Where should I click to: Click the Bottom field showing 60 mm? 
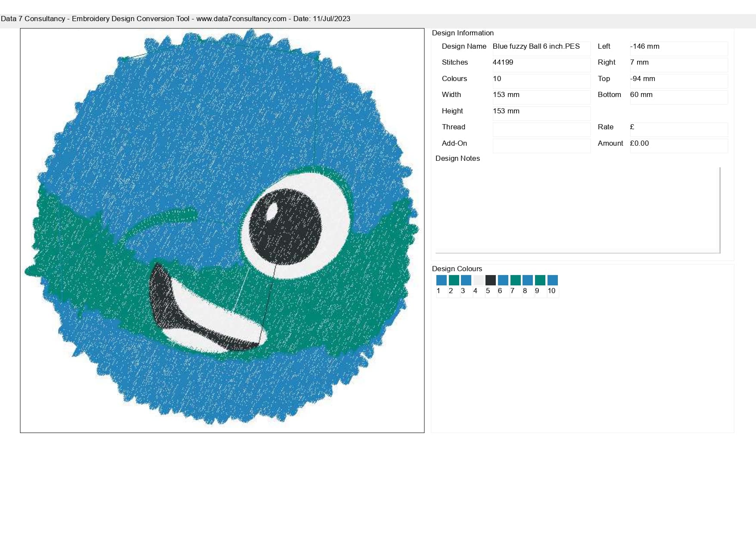pos(678,97)
